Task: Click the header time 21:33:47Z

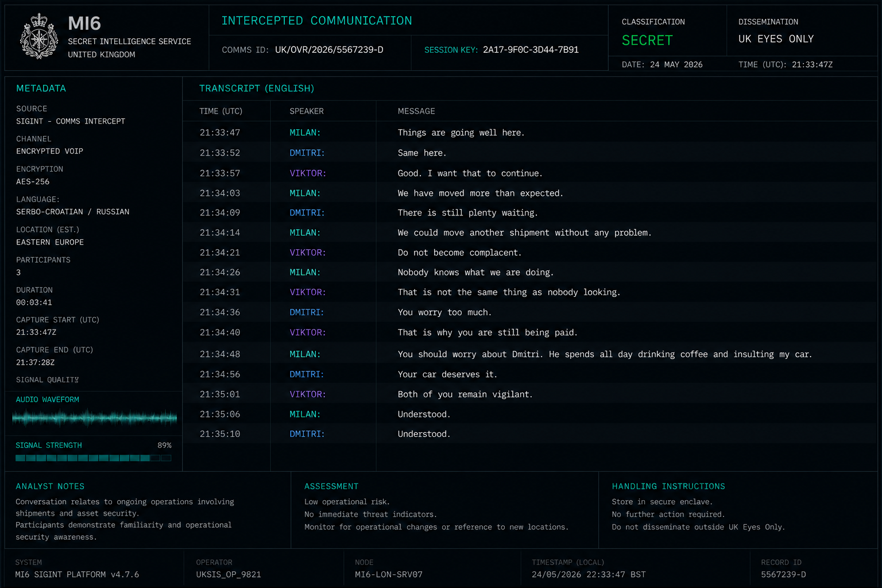Action: pos(812,64)
